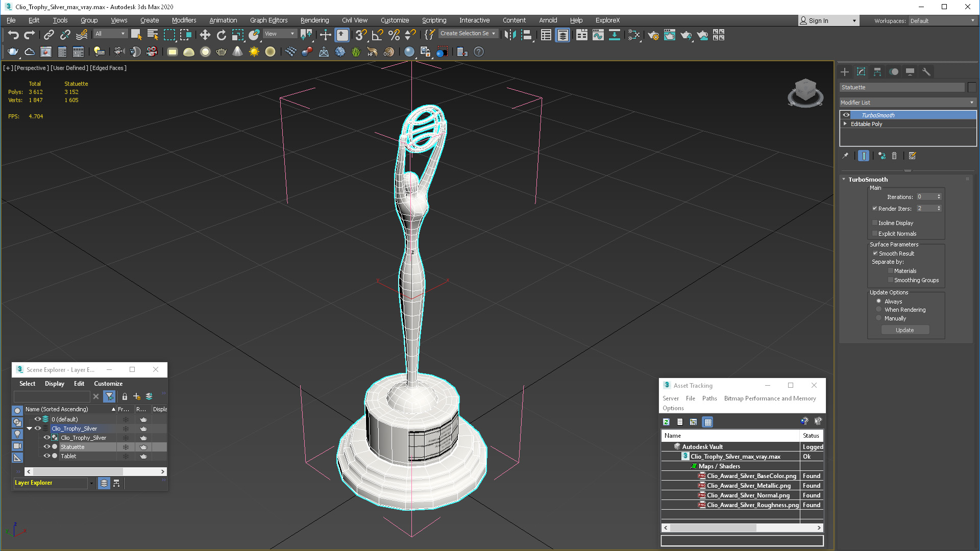Click the Iterations value field
The width and height of the screenshot is (980, 551).
[x=925, y=196]
